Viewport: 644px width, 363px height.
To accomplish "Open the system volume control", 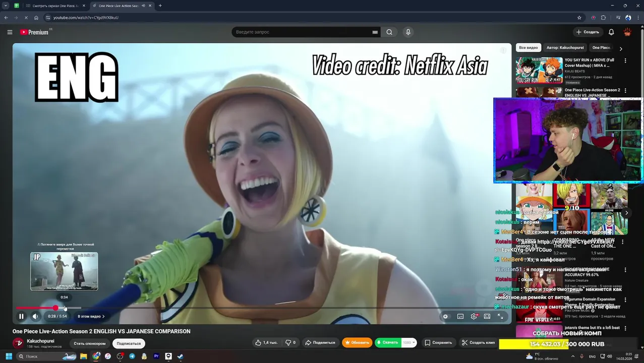I will (610, 356).
